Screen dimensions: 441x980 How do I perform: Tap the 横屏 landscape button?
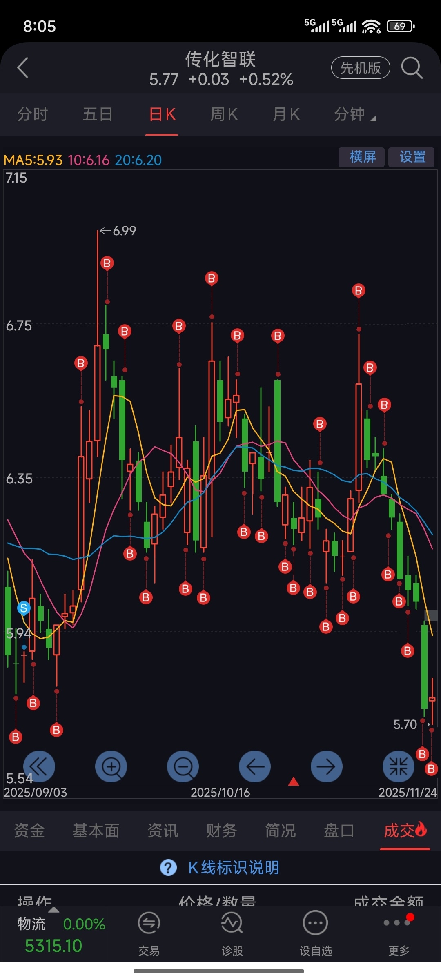(x=362, y=157)
